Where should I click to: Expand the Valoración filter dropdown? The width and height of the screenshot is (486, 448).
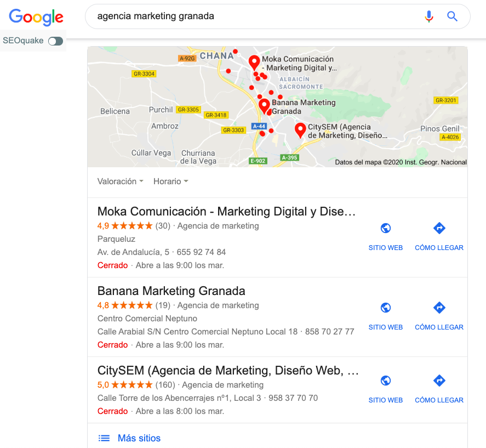(x=120, y=181)
